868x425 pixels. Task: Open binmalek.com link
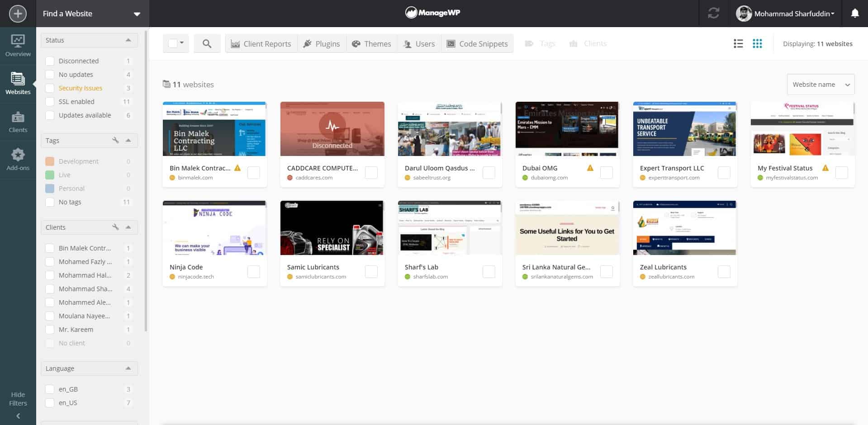click(x=195, y=178)
